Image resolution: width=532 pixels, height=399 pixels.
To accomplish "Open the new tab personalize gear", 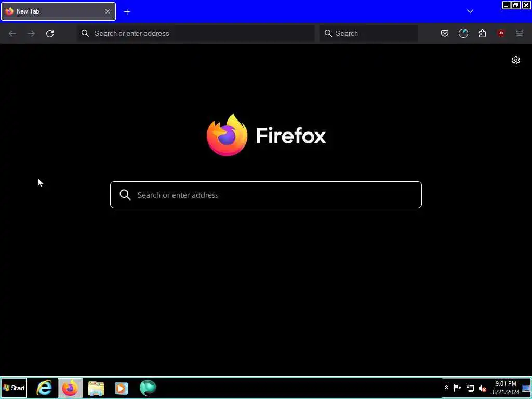I will (x=516, y=60).
